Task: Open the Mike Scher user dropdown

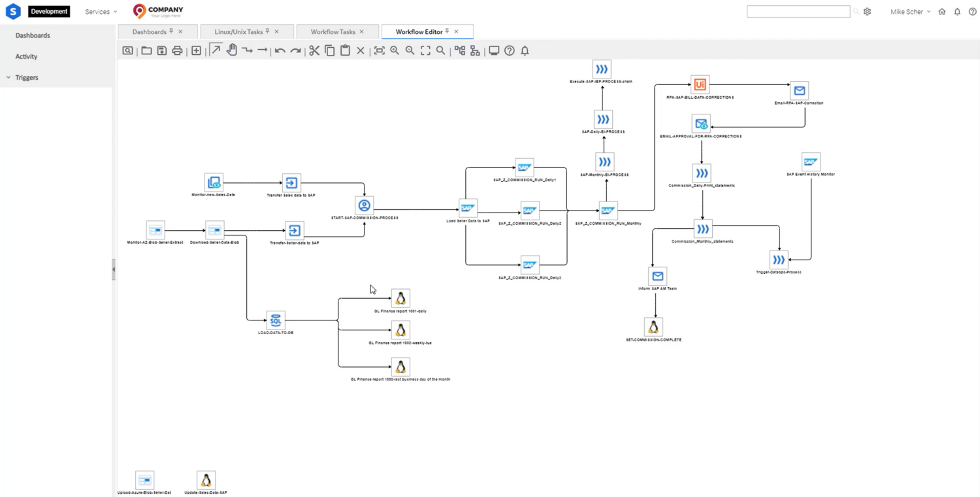Action: point(910,12)
